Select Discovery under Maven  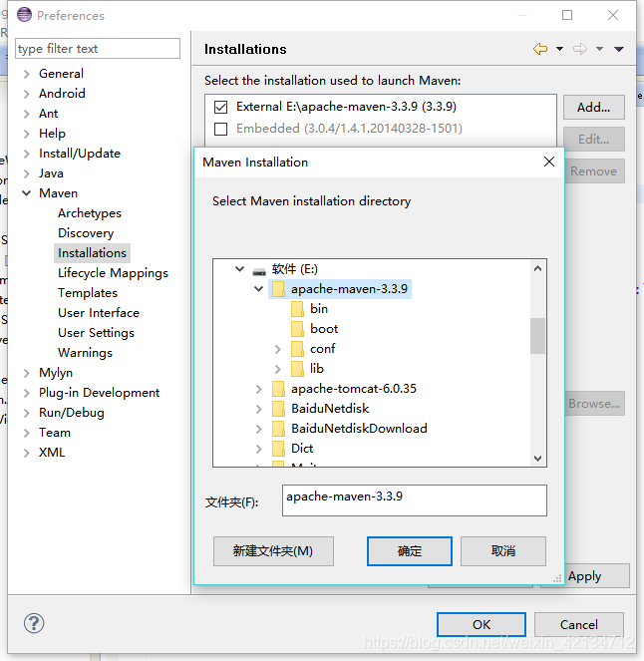click(86, 233)
